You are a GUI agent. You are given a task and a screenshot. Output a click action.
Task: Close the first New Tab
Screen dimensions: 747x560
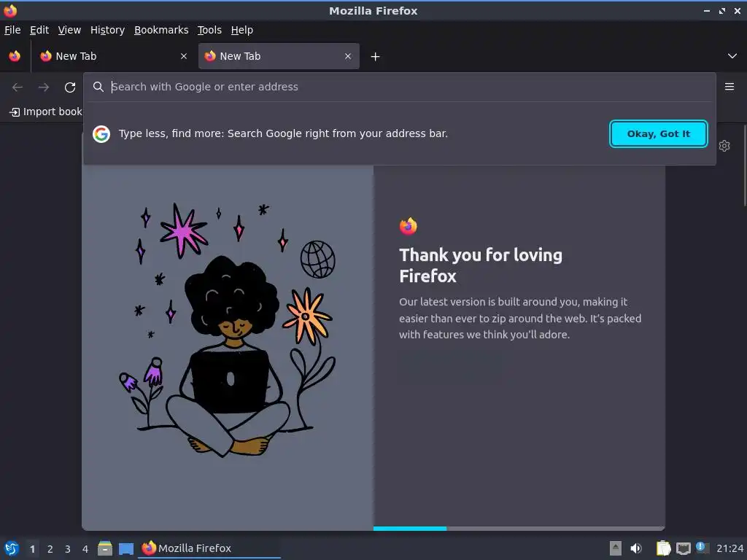pos(184,56)
